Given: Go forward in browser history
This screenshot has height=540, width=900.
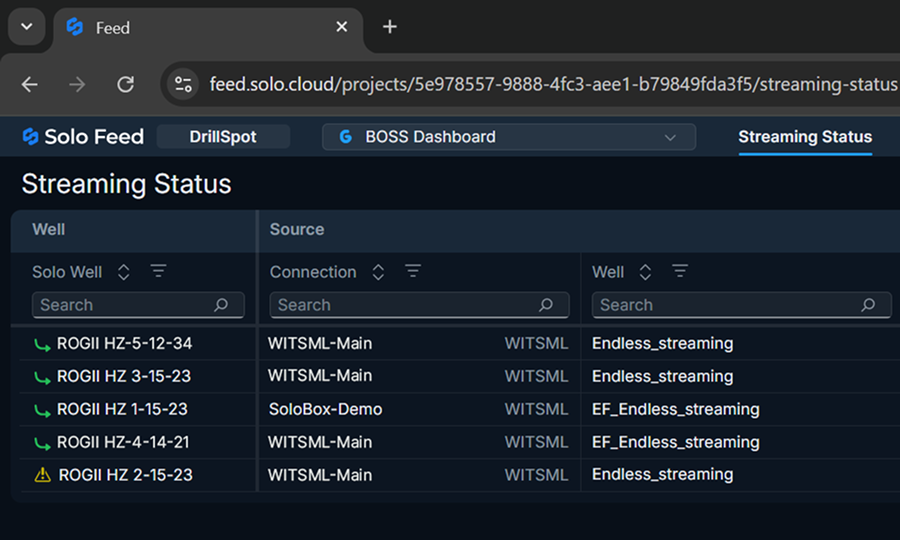Looking at the screenshot, I should [x=77, y=84].
